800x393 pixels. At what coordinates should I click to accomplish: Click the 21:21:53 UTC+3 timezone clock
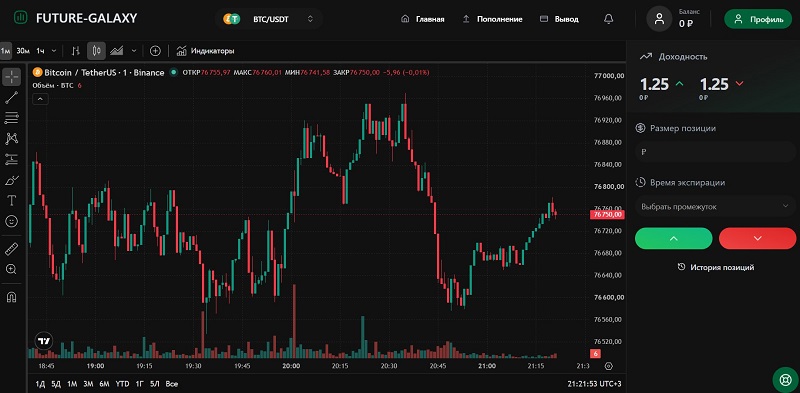pyautogui.click(x=594, y=384)
